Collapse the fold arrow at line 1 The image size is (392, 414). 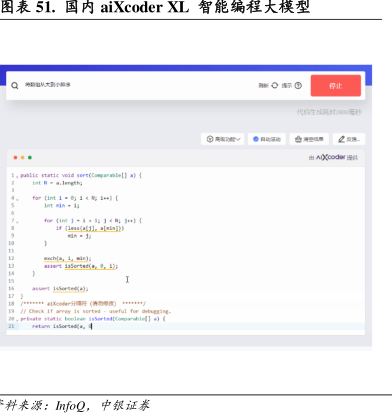(x=17, y=176)
